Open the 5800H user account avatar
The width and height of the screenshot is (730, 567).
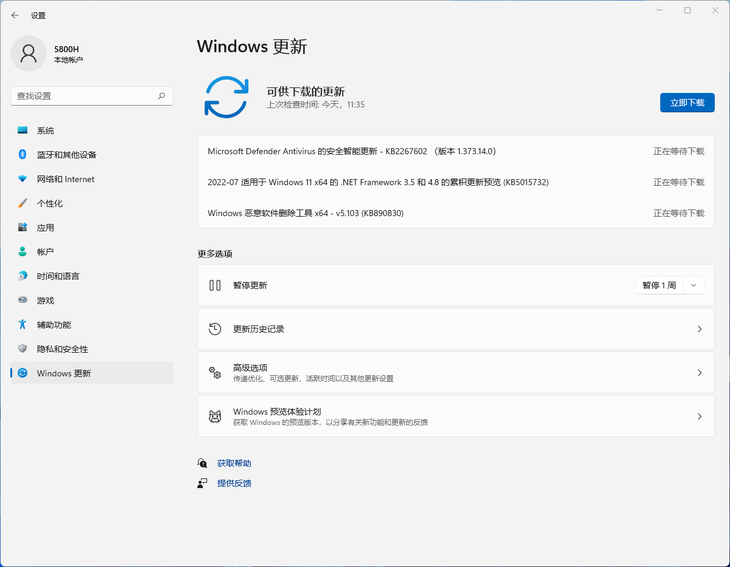28,54
